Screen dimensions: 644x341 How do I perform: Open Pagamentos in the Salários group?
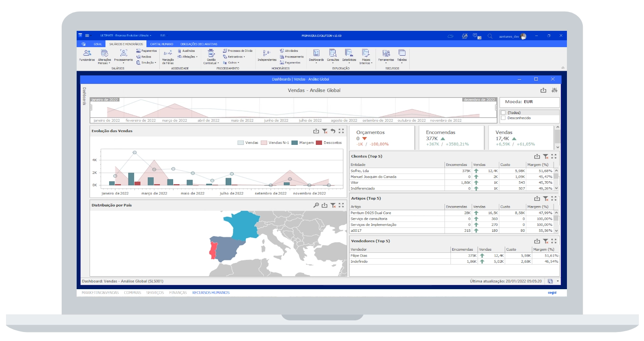point(146,51)
